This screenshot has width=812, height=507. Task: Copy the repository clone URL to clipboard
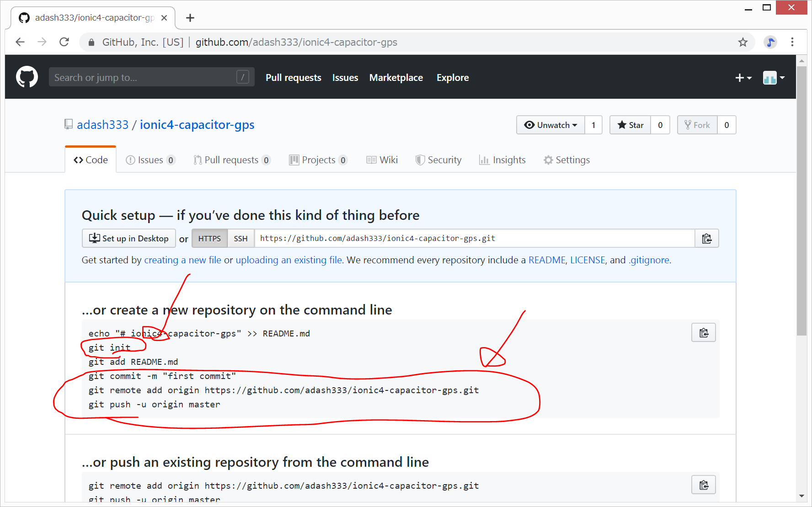(706, 239)
